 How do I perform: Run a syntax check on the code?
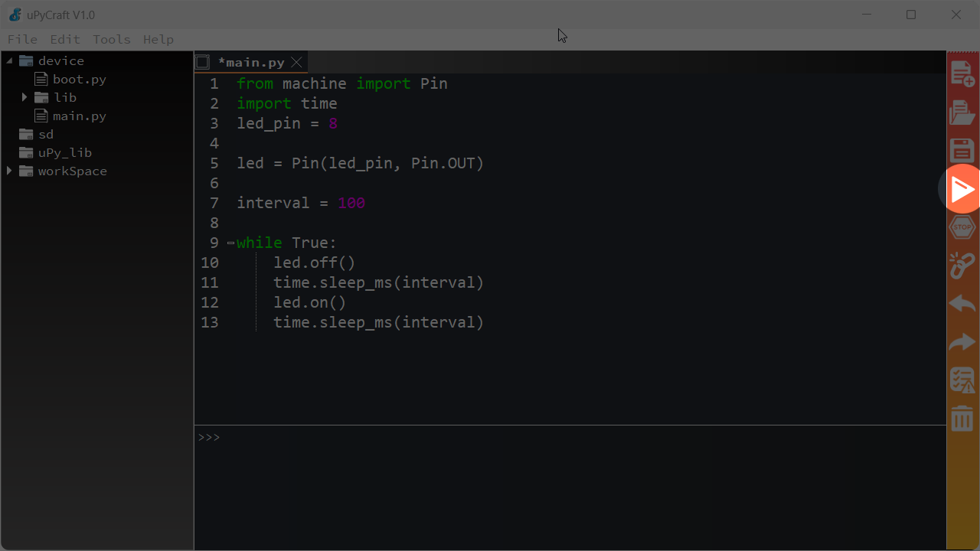pos(962,380)
